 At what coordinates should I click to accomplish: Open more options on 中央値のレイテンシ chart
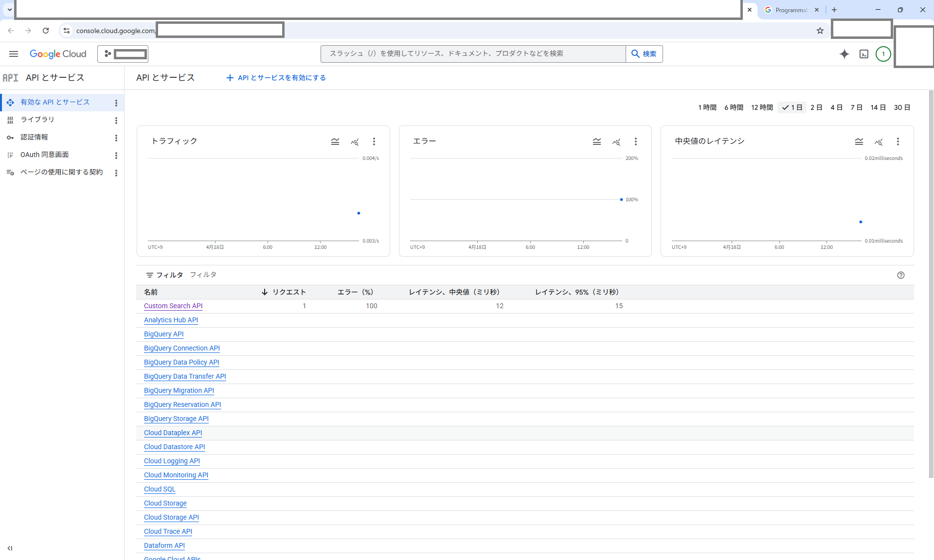[898, 141]
